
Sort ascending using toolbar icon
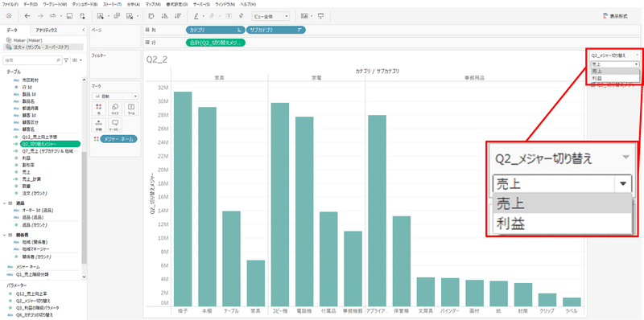(x=165, y=16)
